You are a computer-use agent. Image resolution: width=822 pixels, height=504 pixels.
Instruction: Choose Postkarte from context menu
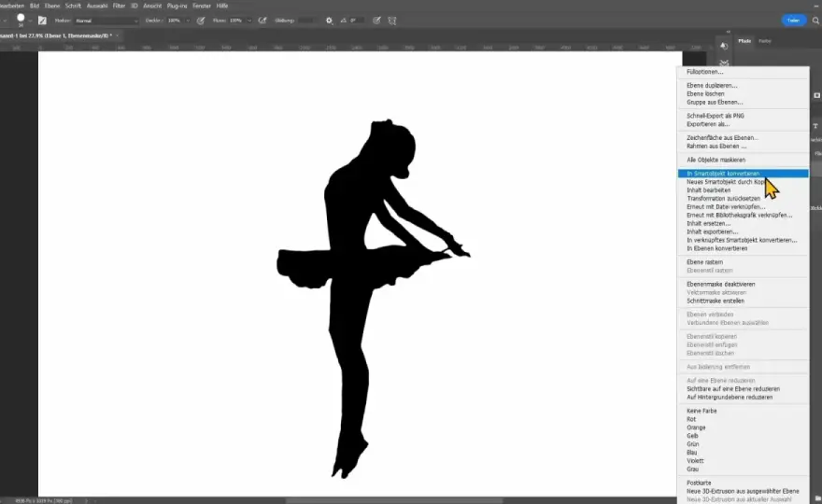(743, 483)
